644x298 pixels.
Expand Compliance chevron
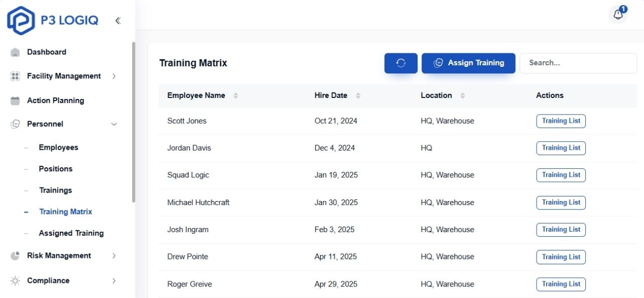(x=114, y=281)
